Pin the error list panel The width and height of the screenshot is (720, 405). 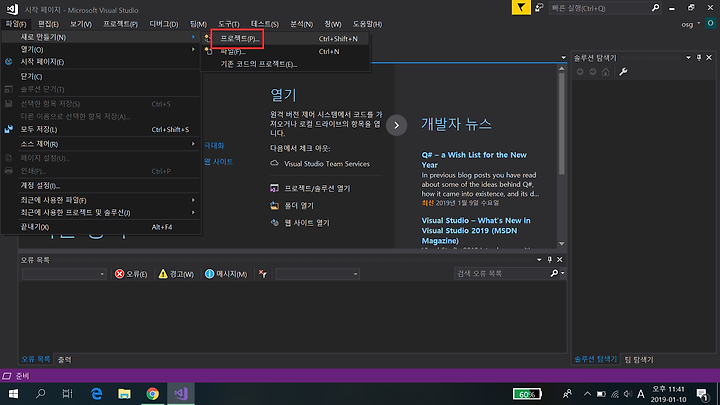pyautogui.click(x=550, y=259)
